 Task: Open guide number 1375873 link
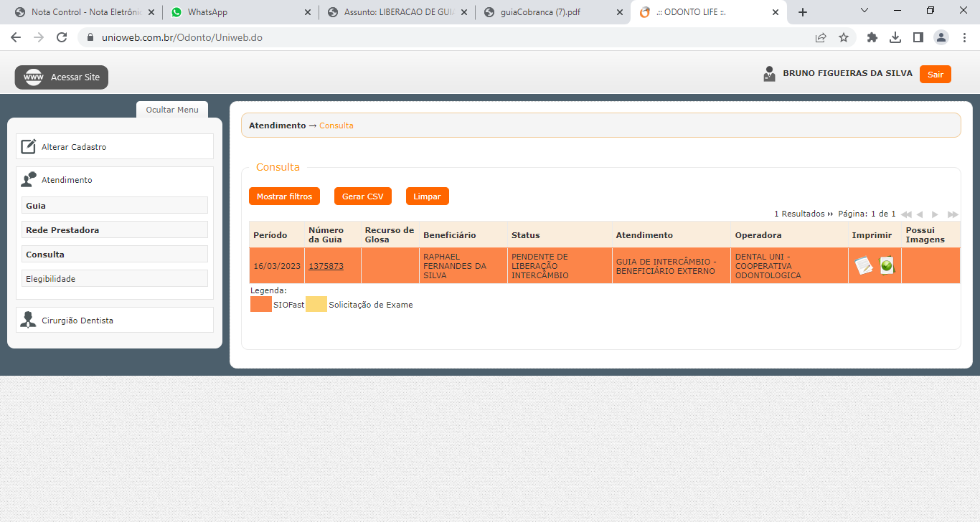click(x=326, y=266)
